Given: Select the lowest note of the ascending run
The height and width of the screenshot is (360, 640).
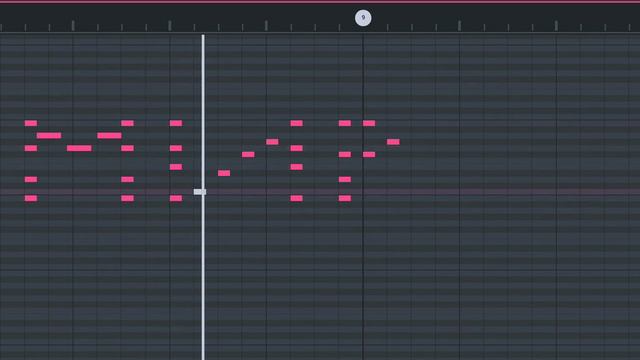Looking at the screenshot, I should pos(224,173).
